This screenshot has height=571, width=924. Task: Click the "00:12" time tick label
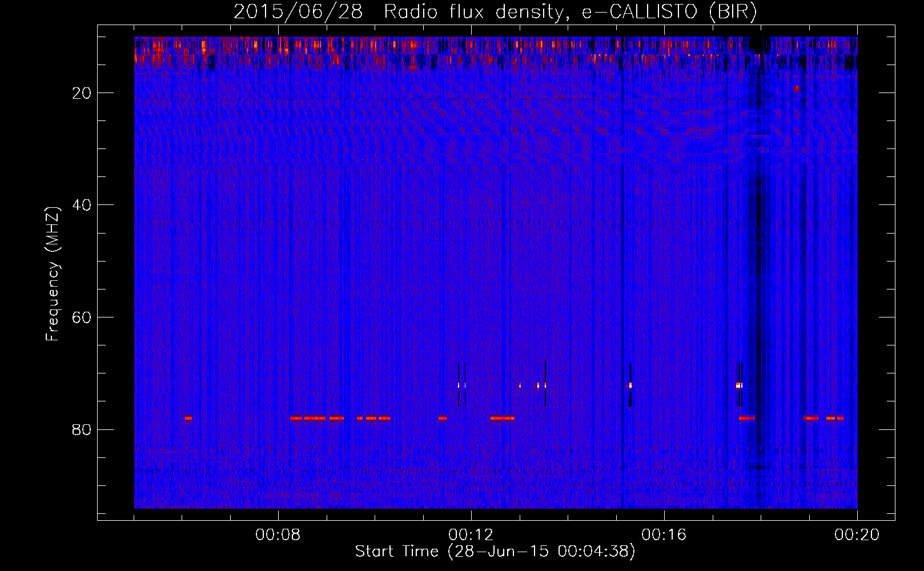tap(471, 535)
